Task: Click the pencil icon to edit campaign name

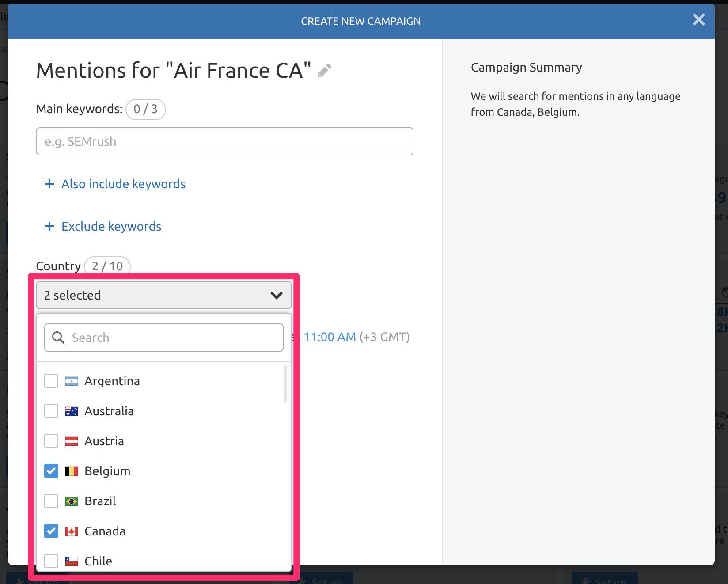Action: tap(325, 71)
